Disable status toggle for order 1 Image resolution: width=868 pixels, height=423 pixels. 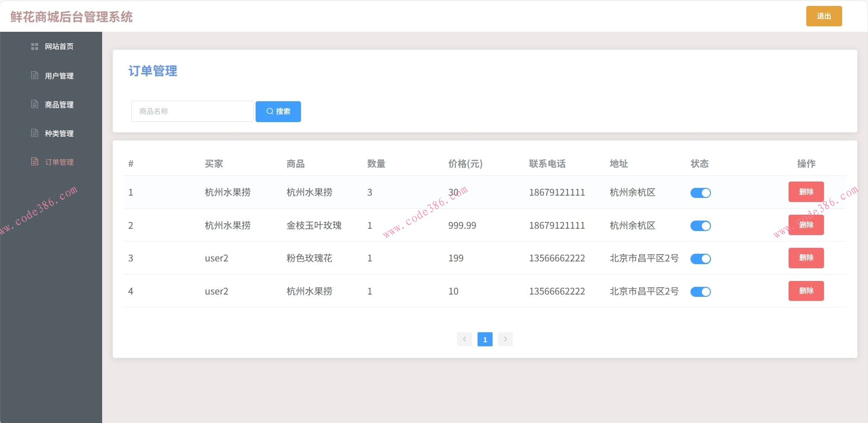tap(700, 192)
